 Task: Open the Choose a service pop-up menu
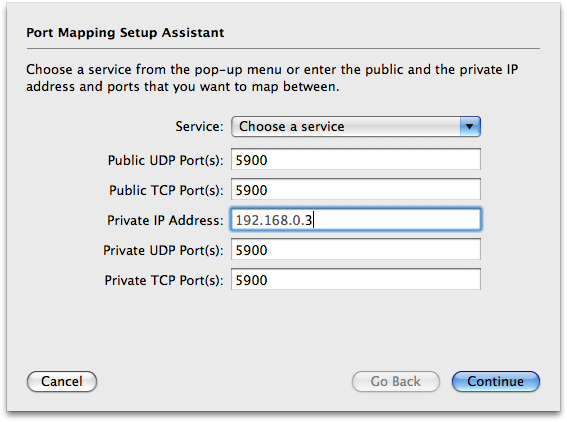point(356,127)
